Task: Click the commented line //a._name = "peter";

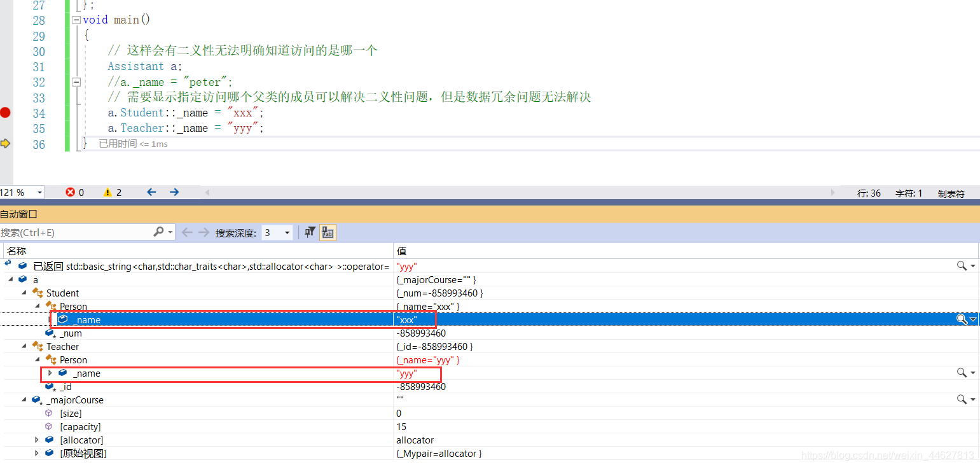Action: click(x=170, y=82)
